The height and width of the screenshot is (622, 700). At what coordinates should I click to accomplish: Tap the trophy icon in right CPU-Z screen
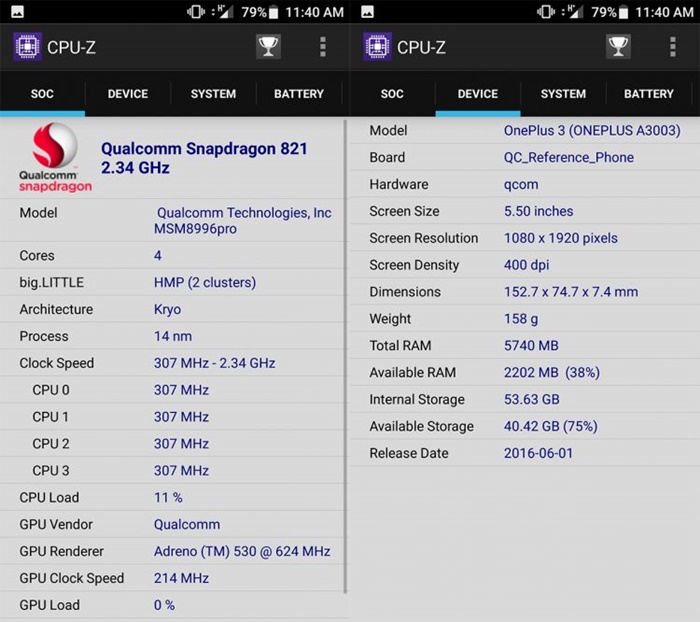click(x=618, y=46)
